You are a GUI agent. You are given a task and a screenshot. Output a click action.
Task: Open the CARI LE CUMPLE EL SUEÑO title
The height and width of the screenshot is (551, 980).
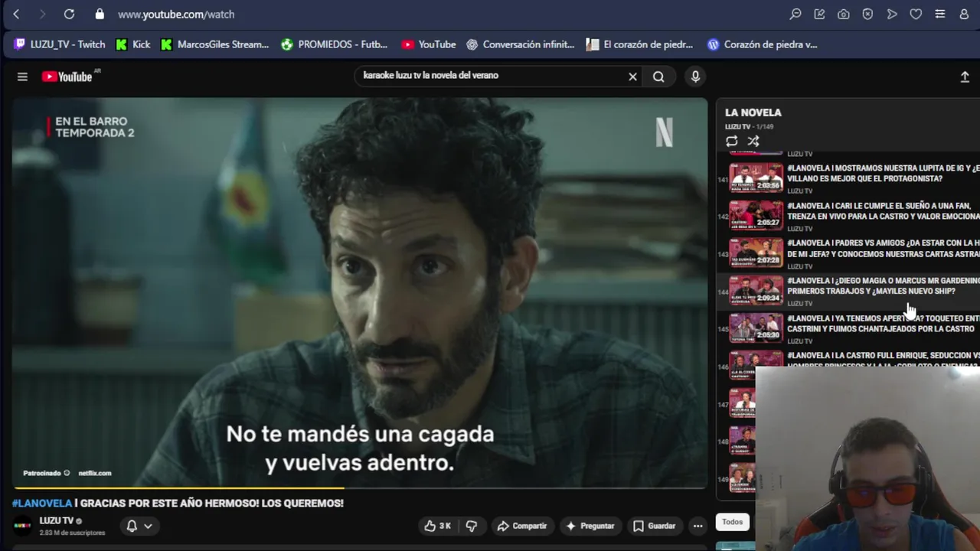click(x=884, y=210)
